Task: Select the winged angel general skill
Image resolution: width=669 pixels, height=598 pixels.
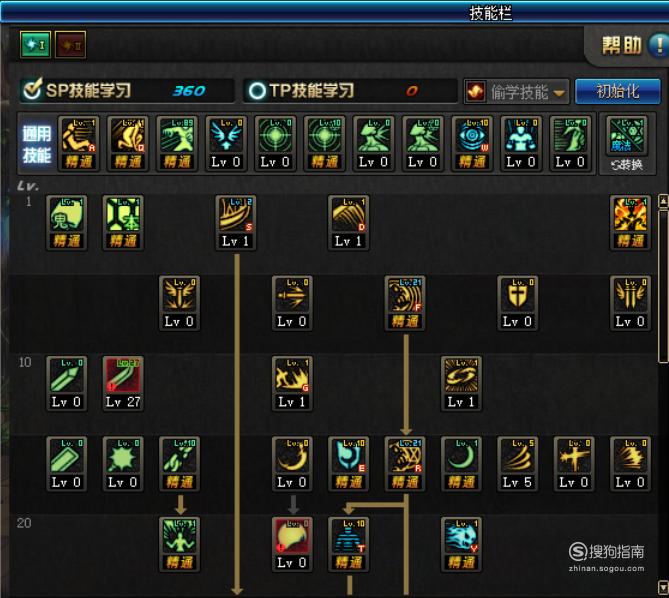Action: pyautogui.click(x=226, y=142)
